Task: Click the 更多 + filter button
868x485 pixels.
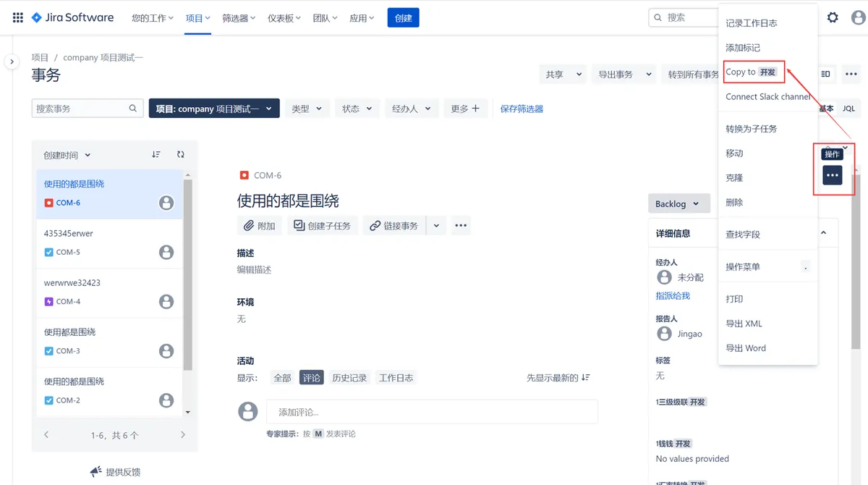Action: pos(465,109)
